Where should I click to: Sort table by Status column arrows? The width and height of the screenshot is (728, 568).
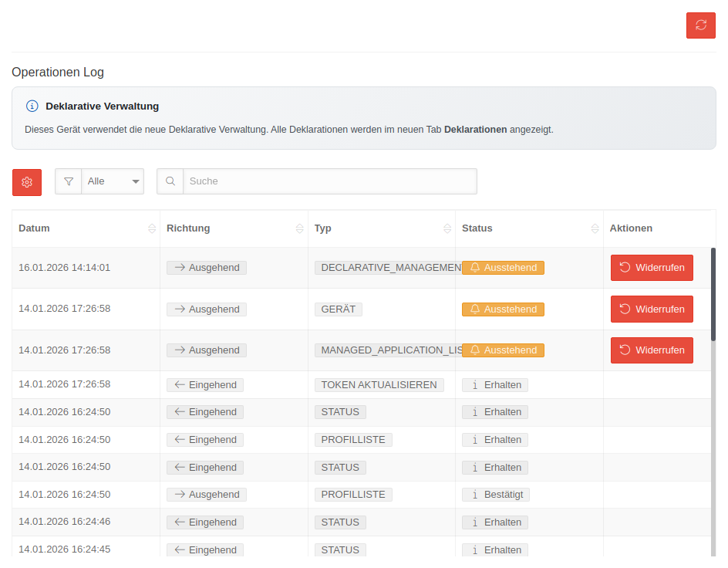pyautogui.click(x=595, y=228)
